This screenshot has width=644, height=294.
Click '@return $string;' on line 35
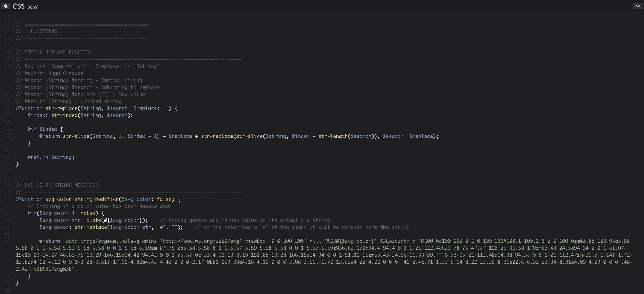[x=51, y=157]
